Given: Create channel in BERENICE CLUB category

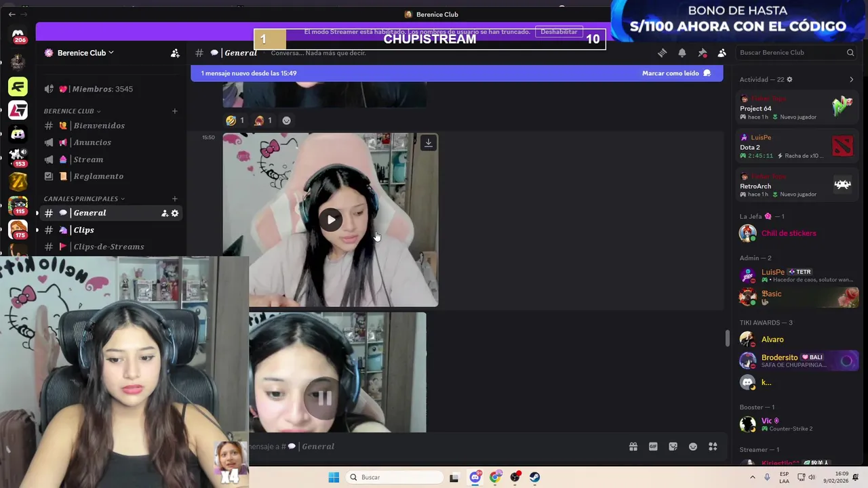Looking at the screenshot, I should (x=175, y=111).
